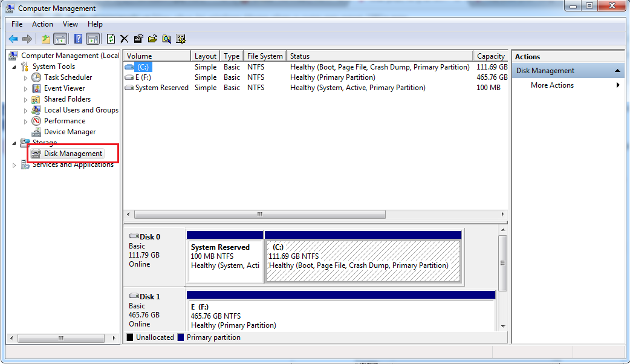Open More Actions in the Actions pane
Image resolution: width=630 pixels, height=364 pixels.
[552, 85]
